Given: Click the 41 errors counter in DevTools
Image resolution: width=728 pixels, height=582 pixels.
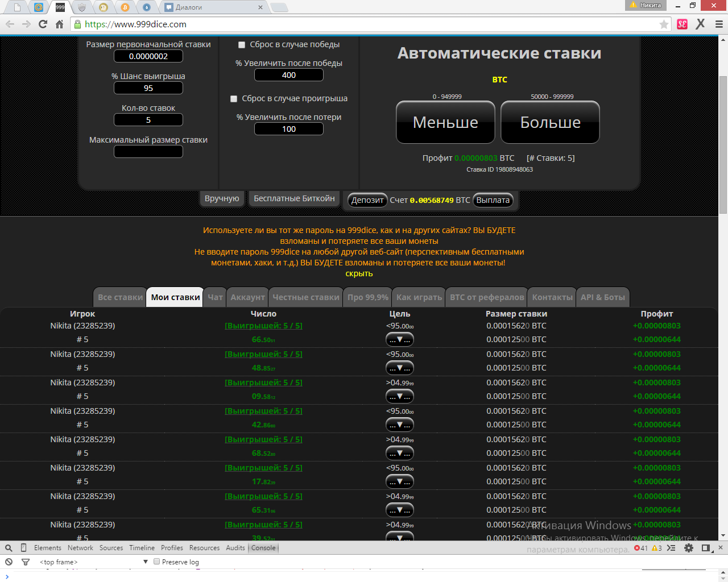Looking at the screenshot, I should click(x=641, y=548).
